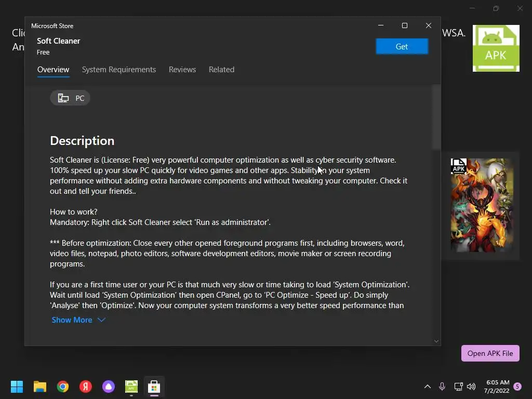
Task: Click the Soft Cleaner app title
Action: 58,41
